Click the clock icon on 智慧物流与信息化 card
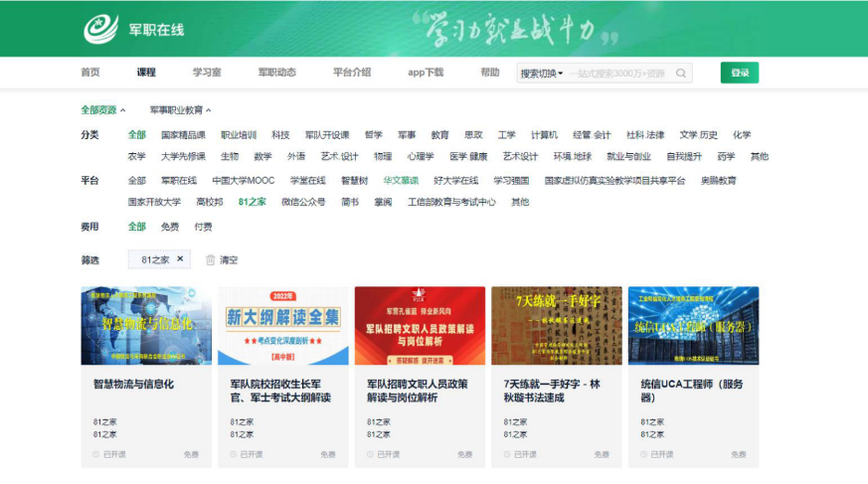Screen dimensions: 868x484 [96, 454]
